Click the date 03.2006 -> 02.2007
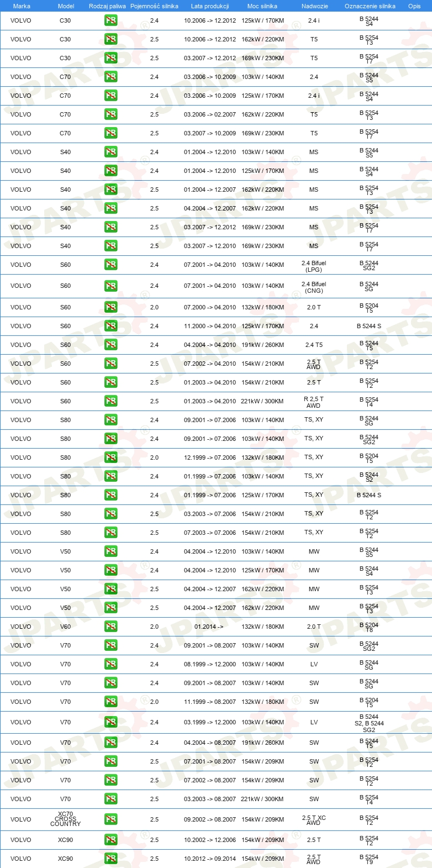Image resolution: width=432 pixels, height=868 pixels. coord(210,114)
